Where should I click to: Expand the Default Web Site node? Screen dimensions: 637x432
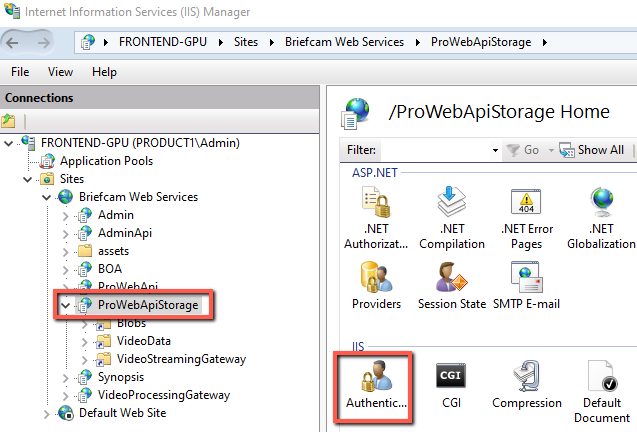(46, 414)
